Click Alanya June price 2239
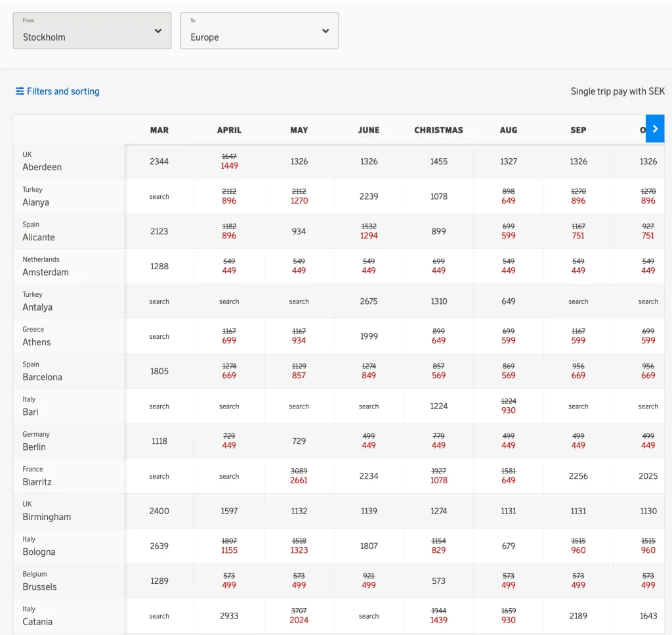 coord(369,196)
